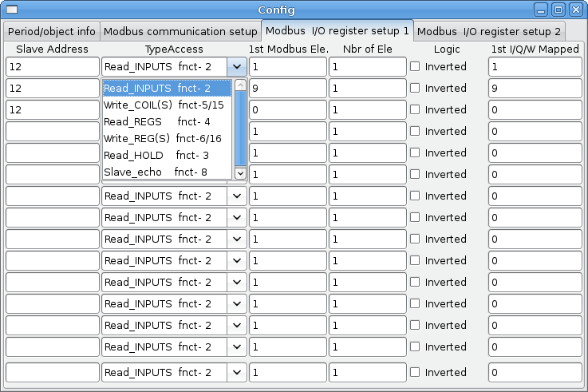The image size is (588, 392).
Task: Enable Inverted checkbox in the second row
Action: coord(415,88)
